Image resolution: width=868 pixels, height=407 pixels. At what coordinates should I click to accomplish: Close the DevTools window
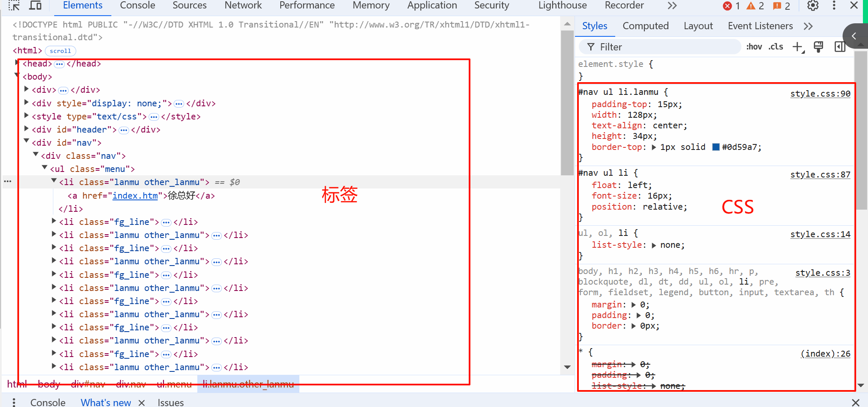point(854,5)
